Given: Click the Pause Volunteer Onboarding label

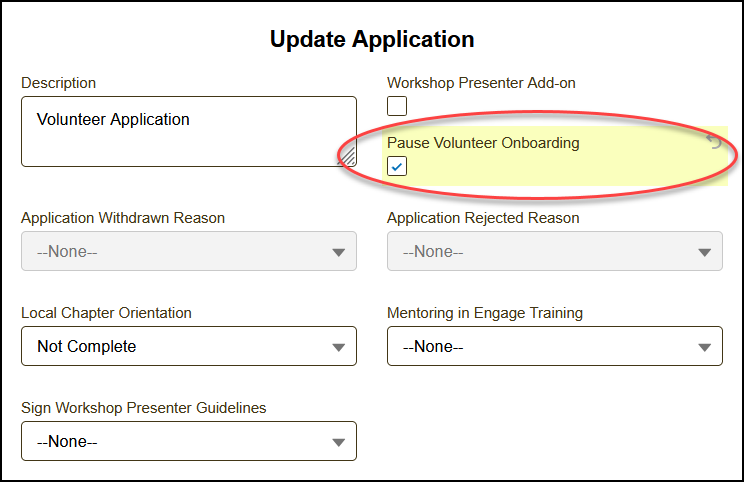Looking at the screenshot, I should click(483, 143).
